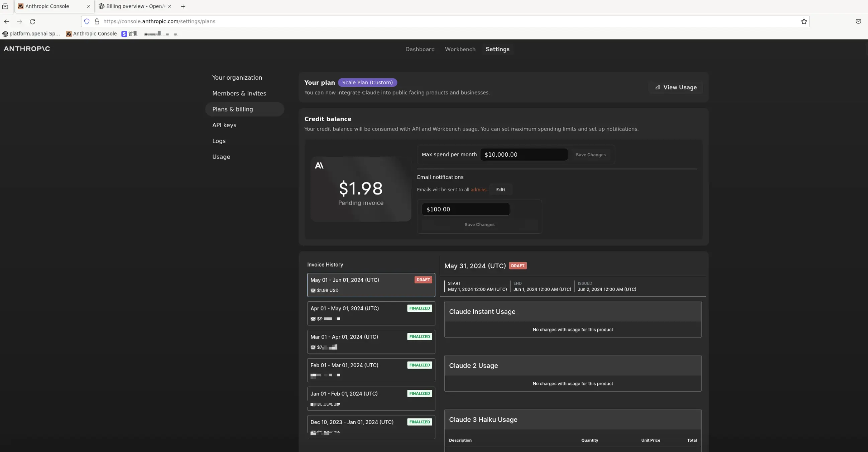Click the Unit Price column header
Viewport: 868px width, 452px height.
tap(650, 441)
